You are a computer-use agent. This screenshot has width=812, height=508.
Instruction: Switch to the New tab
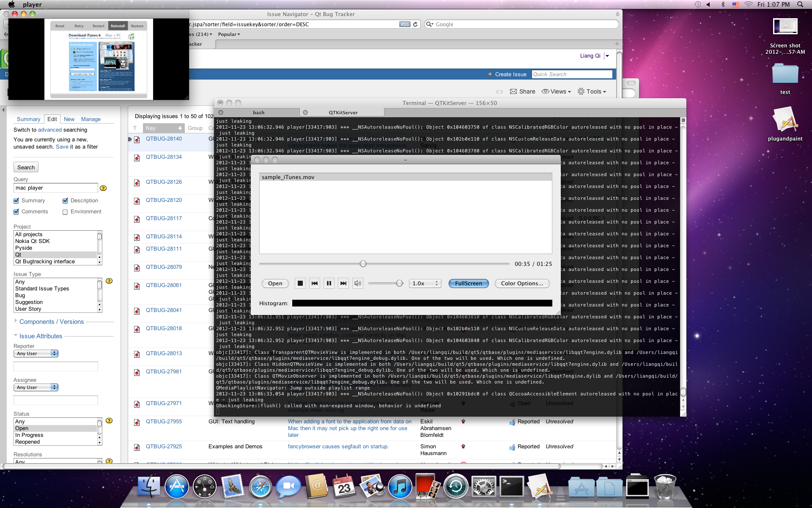(x=69, y=119)
